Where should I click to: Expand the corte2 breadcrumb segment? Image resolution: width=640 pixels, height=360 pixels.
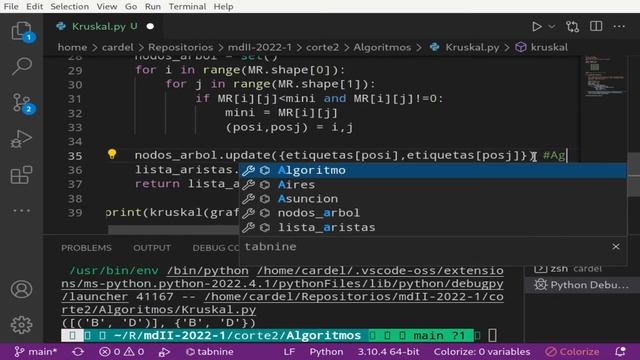coord(322,47)
